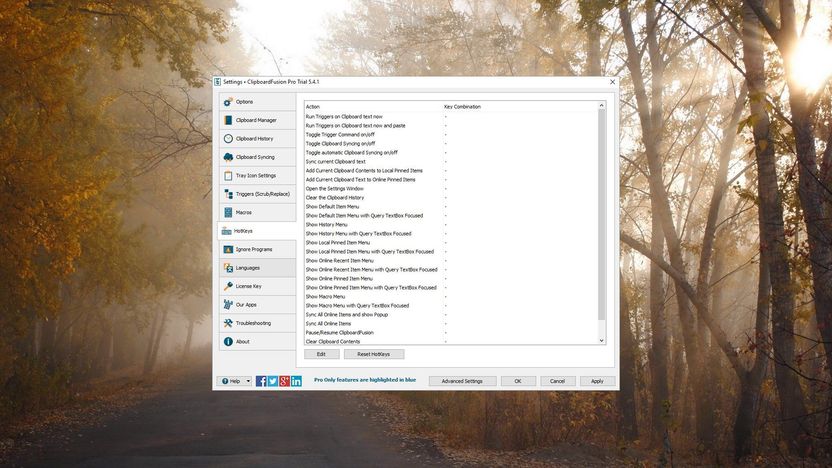Screen dimensions: 832x468
Task: Click the Reset HotKeys button
Action: 374,354
